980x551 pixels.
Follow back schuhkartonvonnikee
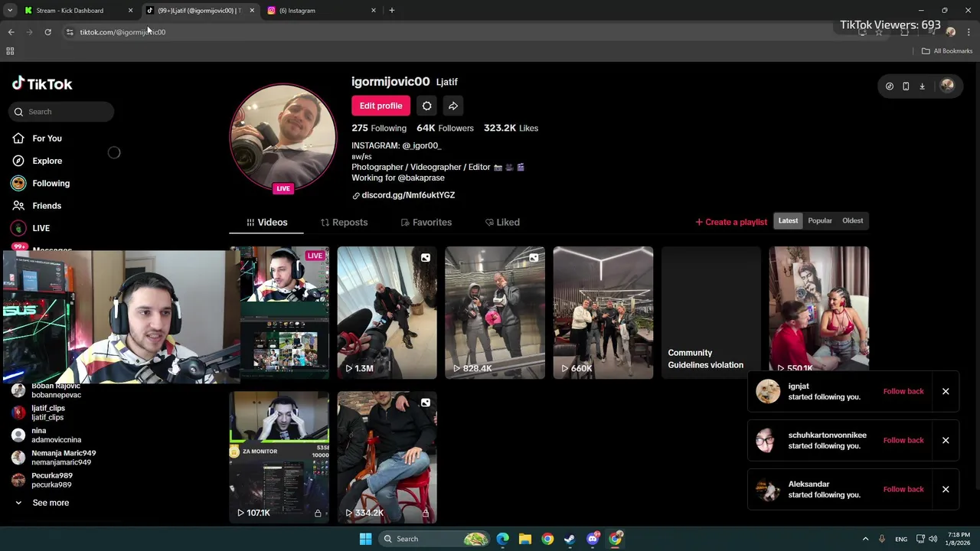pyautogui.click(x=903, y=440)
